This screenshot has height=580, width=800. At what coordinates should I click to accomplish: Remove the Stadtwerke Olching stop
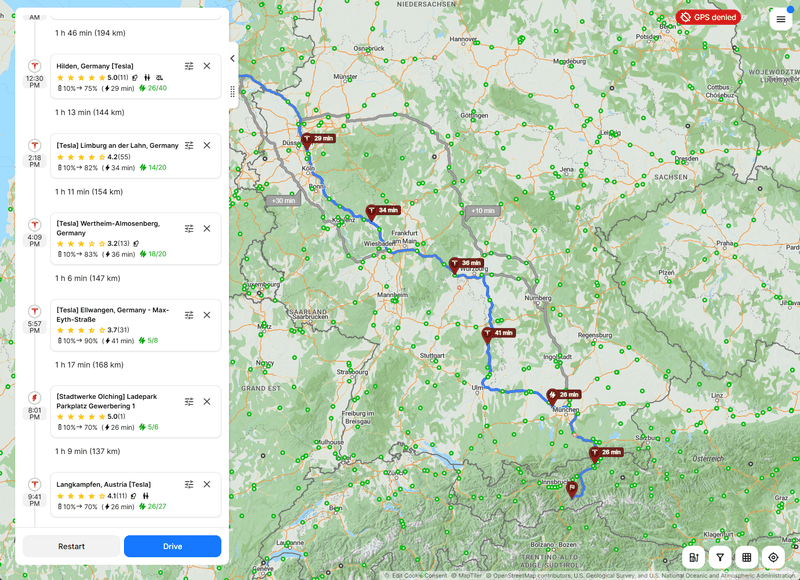(x=207, y=401)
